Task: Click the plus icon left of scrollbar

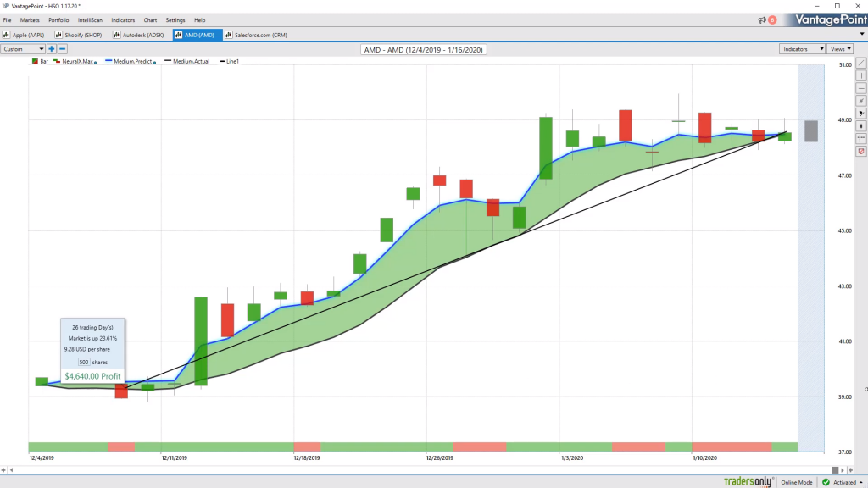Action: click(x=3, y=470)
